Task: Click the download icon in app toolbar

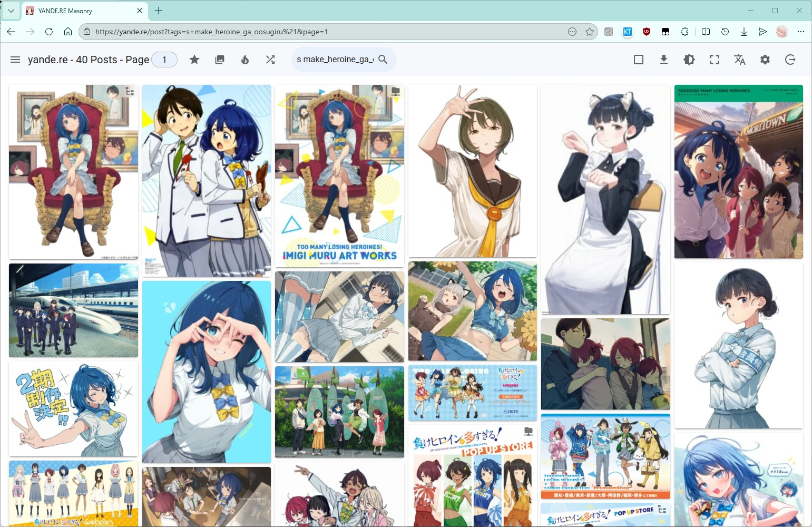Action: 664,60
